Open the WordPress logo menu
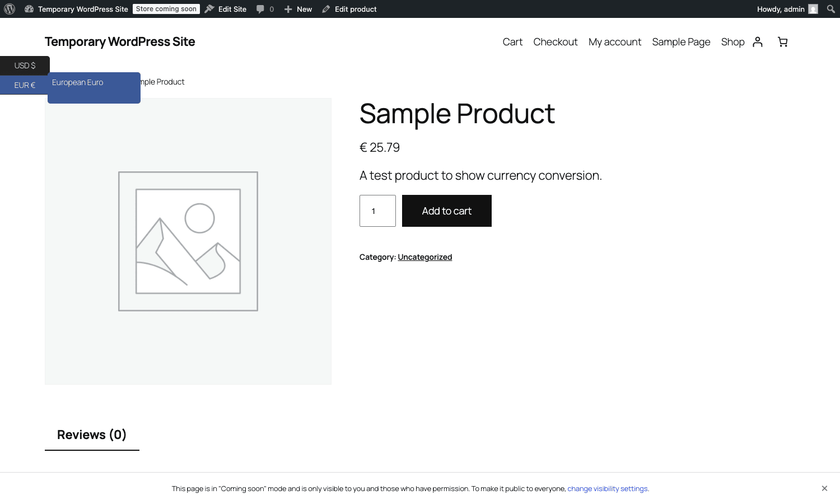The width and height of the screenshot is (840, 504). point(10,9)
